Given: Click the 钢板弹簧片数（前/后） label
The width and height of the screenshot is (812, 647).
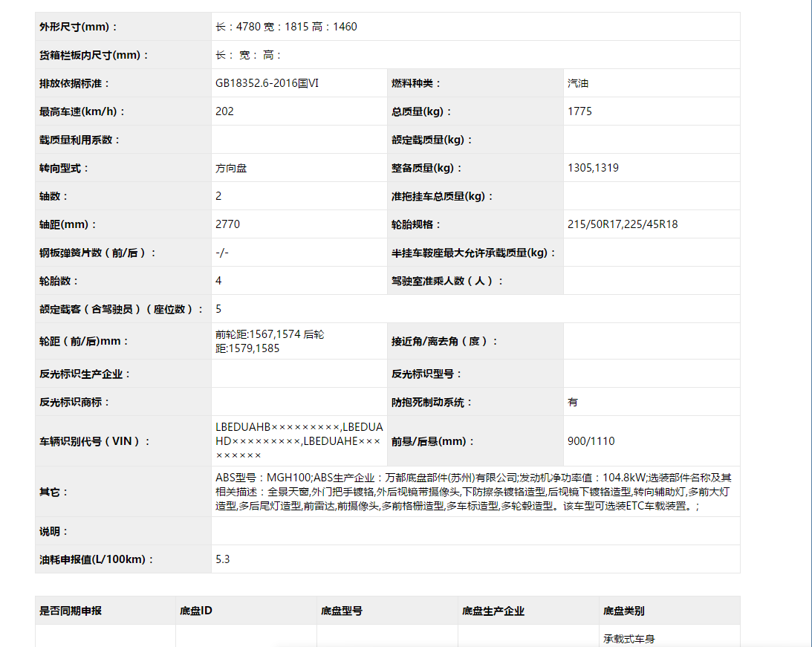Looking at the screenshot, I should tap(97, 253).
